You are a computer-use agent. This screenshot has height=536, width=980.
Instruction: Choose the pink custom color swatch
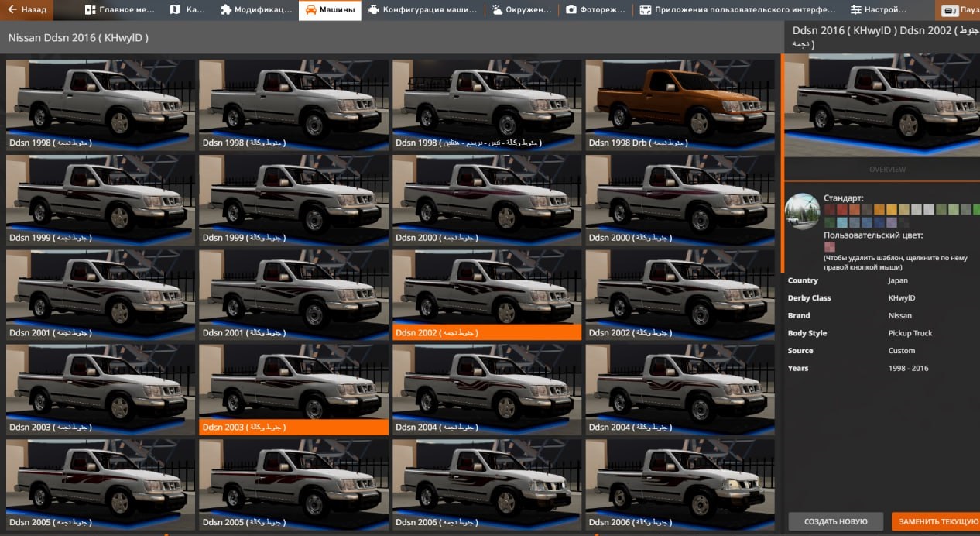(x=830, y=247)
